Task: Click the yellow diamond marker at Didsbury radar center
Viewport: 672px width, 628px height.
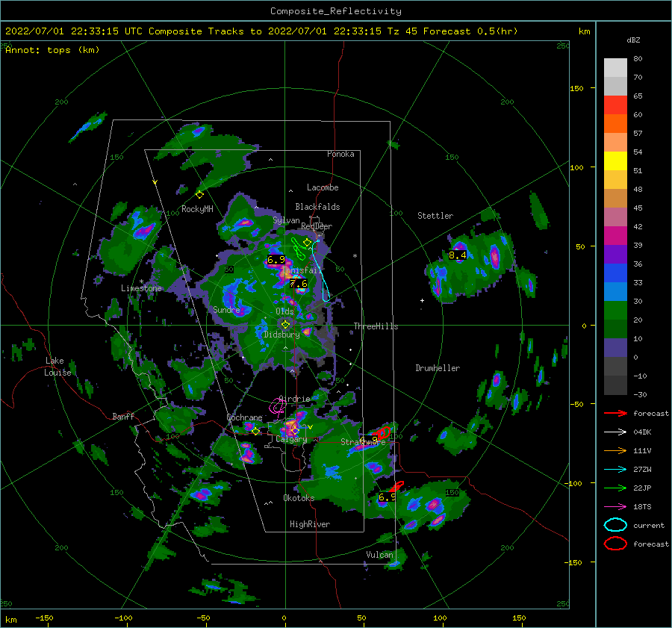Action: click(x=285, y=325)
